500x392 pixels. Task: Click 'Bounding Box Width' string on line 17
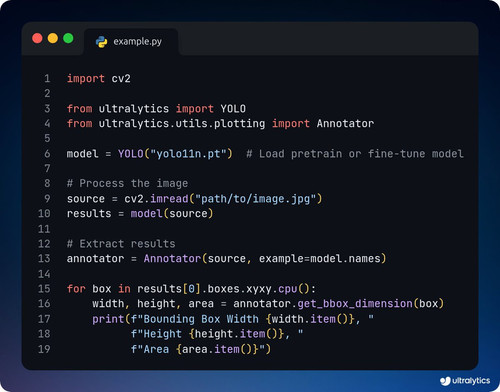coord(201,319)
